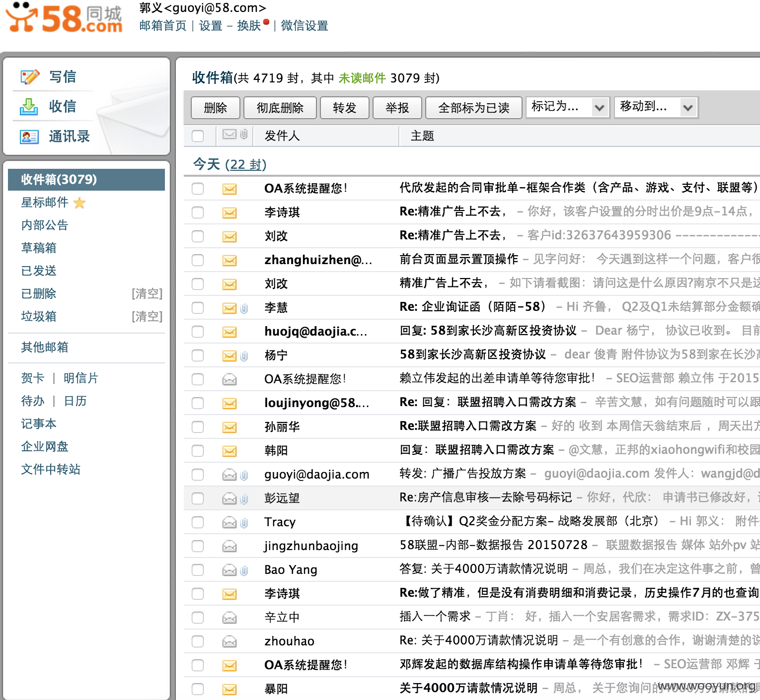760x700 pixels.
Task: Open the 内部公告 folder
Action: click(45, 225)
